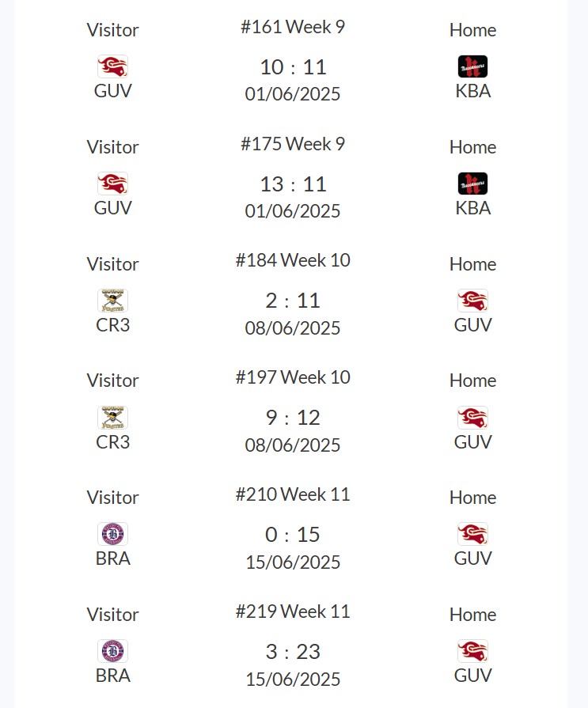The height and width of the screenshot is (708, 588).
Task: Open the KBA team logo in game #175
Action: pyautogui.click(x=472, y=184)
